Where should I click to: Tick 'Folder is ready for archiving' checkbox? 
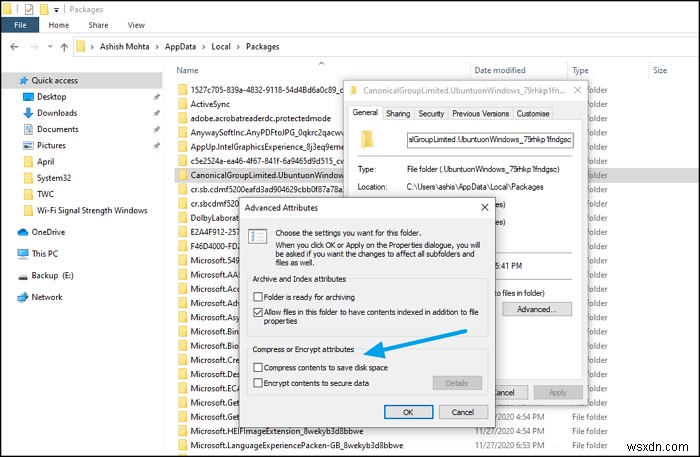click(x=258, y=297)
